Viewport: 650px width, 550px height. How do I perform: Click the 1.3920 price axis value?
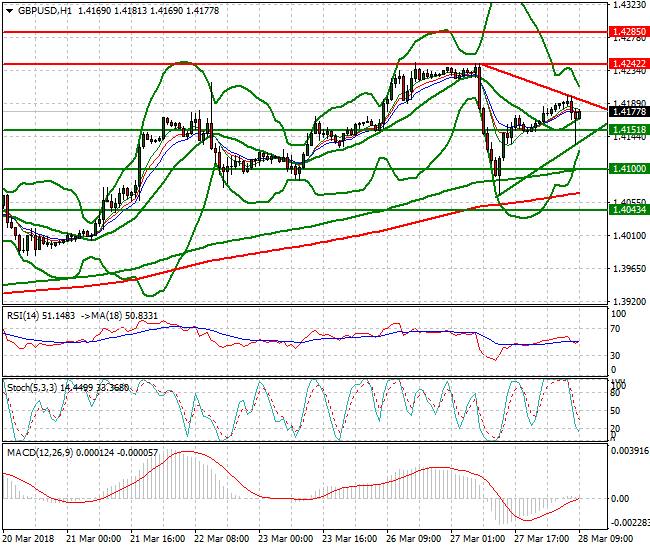627,301
